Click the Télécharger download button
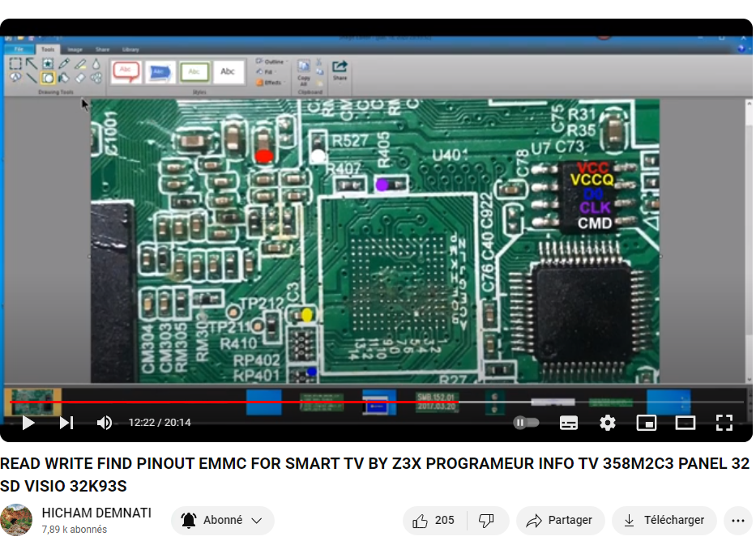 click(664, 521)
